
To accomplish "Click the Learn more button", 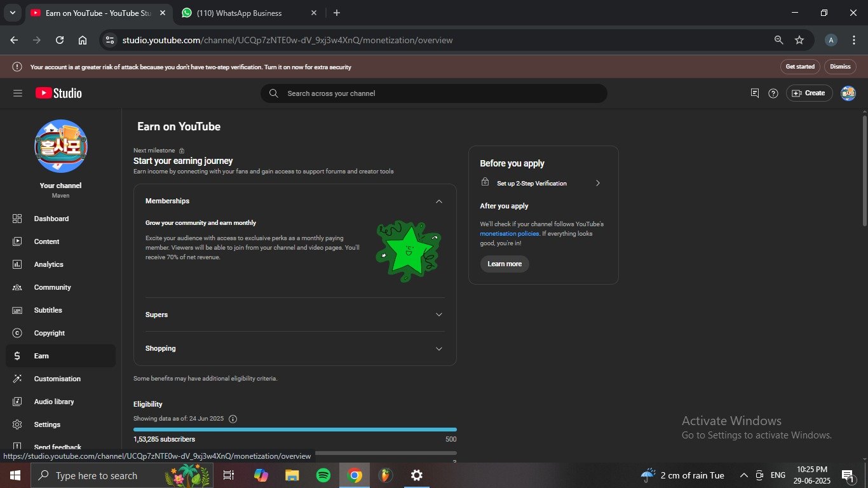I will coord(505,264).
